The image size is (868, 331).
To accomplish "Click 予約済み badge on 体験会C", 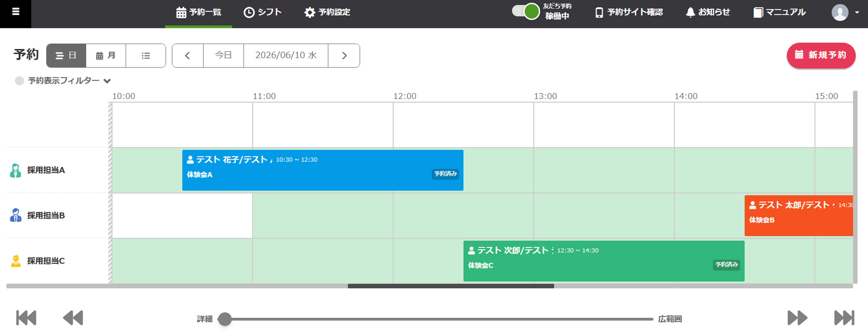I will 726,265.
